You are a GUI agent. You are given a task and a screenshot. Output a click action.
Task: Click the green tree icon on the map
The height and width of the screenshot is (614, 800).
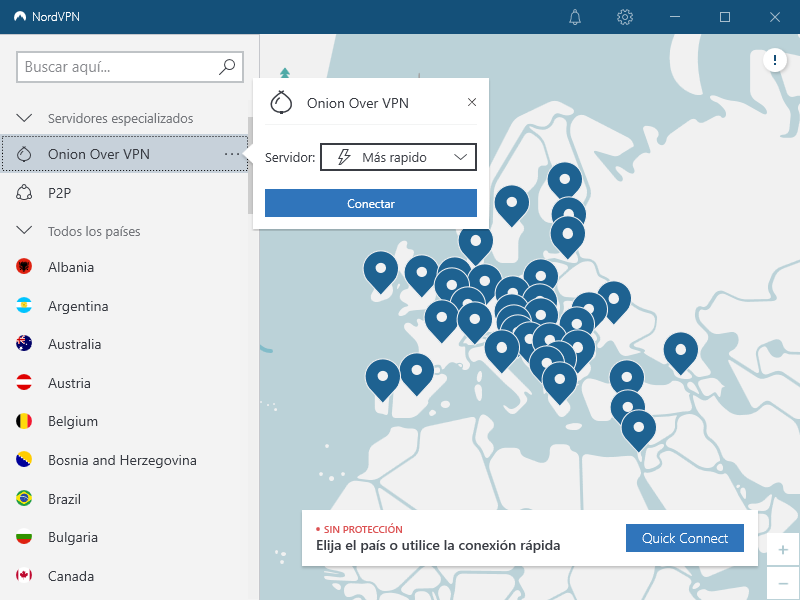285,73
